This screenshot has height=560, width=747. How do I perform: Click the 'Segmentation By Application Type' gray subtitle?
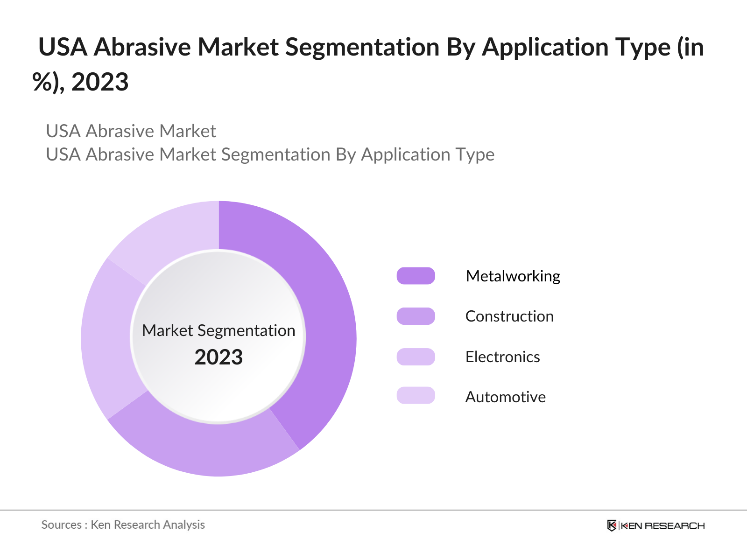click(x=270, y=154)
